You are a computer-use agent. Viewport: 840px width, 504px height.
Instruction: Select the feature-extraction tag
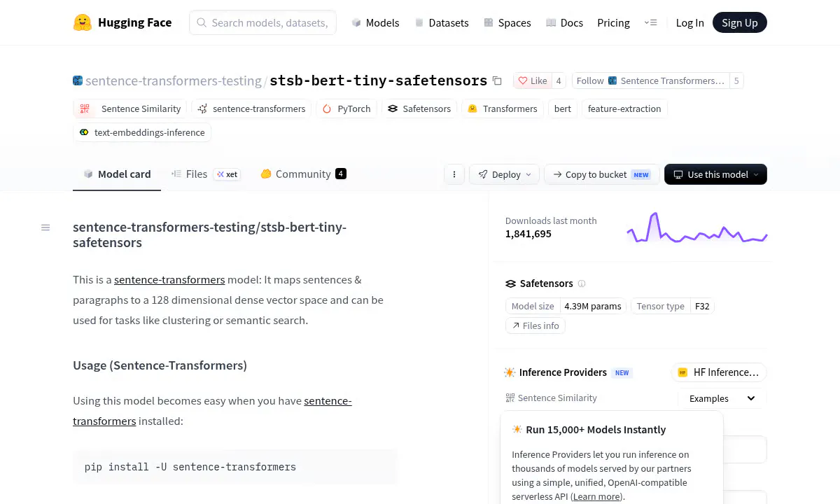pyautogui.click(x=624, y=108)
